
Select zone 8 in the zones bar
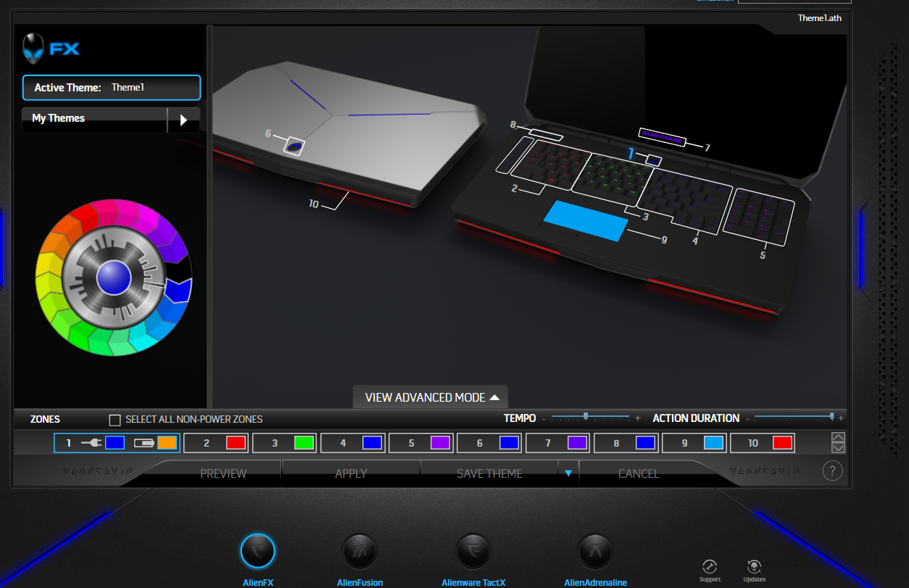pos(626,443)
